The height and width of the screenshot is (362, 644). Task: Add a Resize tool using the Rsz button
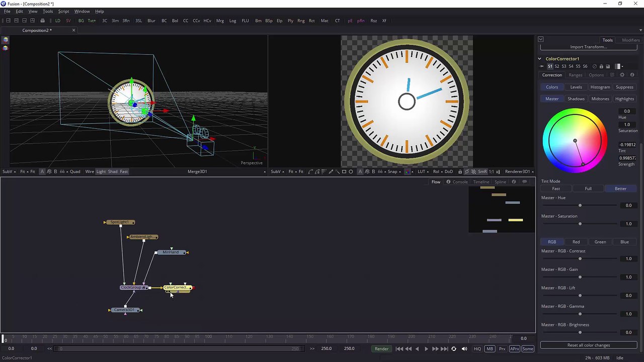[373, 21]
